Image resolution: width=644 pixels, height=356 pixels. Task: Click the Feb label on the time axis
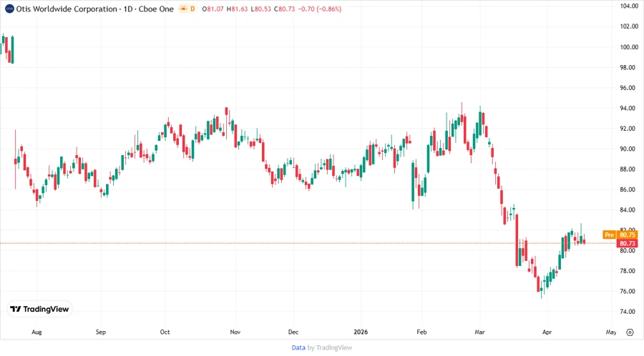(421, 332)
